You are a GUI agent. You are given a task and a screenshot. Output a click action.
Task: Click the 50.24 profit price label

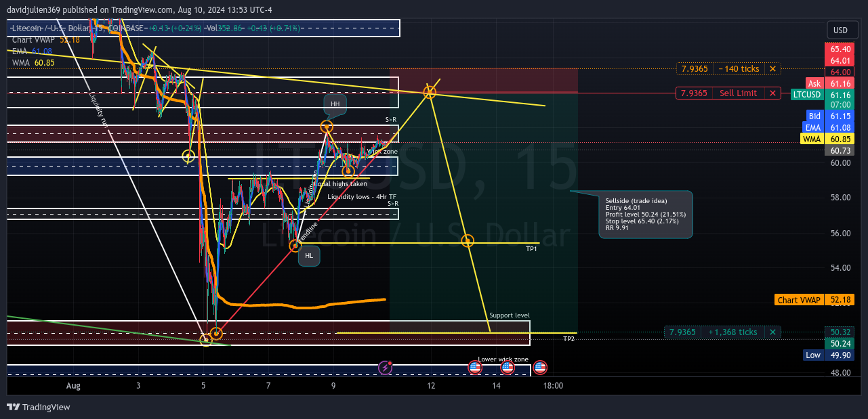pyautogui.click(x=840, y=343)
